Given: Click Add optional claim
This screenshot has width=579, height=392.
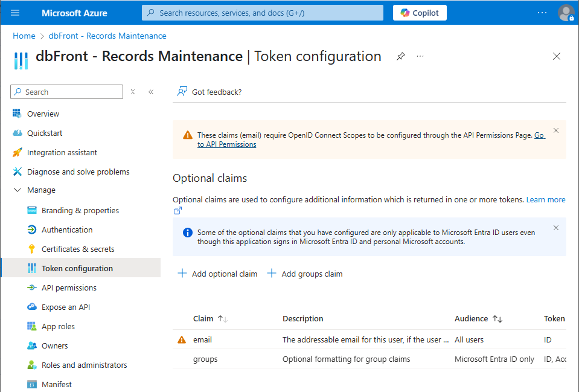Looking at the screenshot, I should [x=217, y=274].
